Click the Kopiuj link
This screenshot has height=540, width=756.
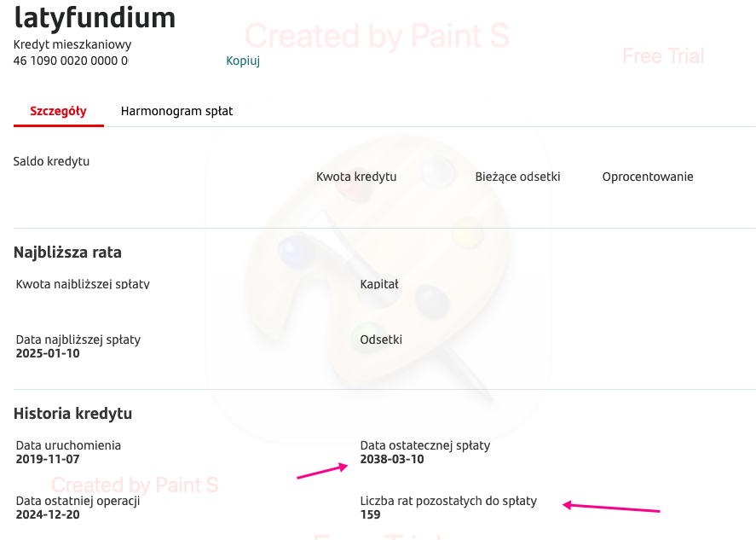[x=242, y=61]
